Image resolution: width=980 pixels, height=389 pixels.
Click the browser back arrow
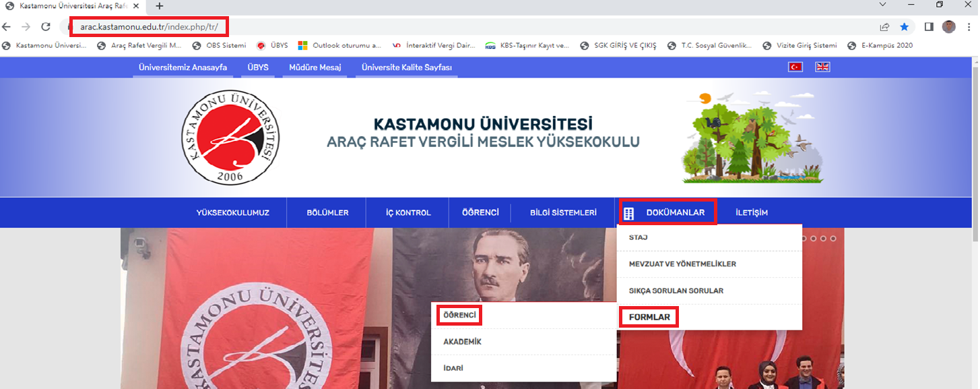click(x=7, y=27)
